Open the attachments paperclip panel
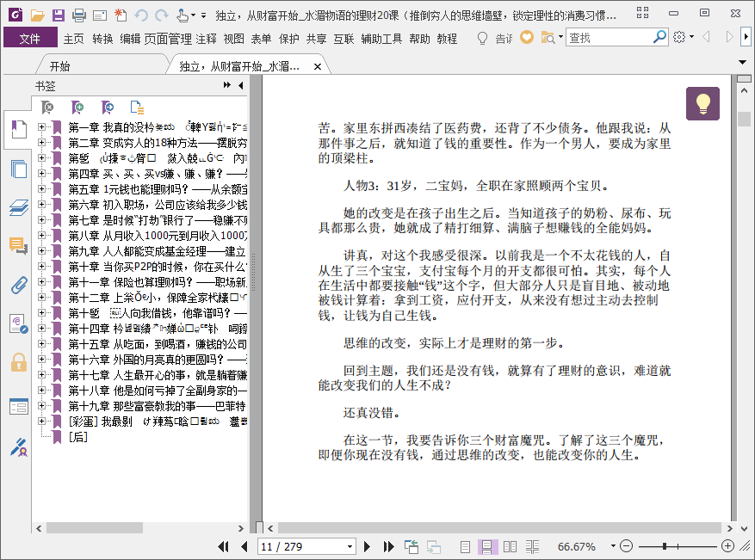This screenshot has height=560, width=755. (18, 286)
